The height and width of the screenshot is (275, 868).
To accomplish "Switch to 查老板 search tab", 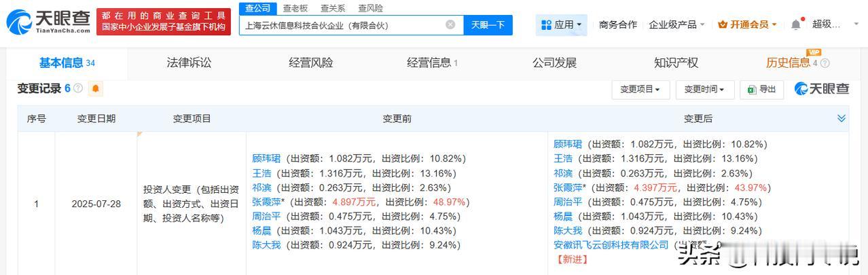I will [295, 8].
